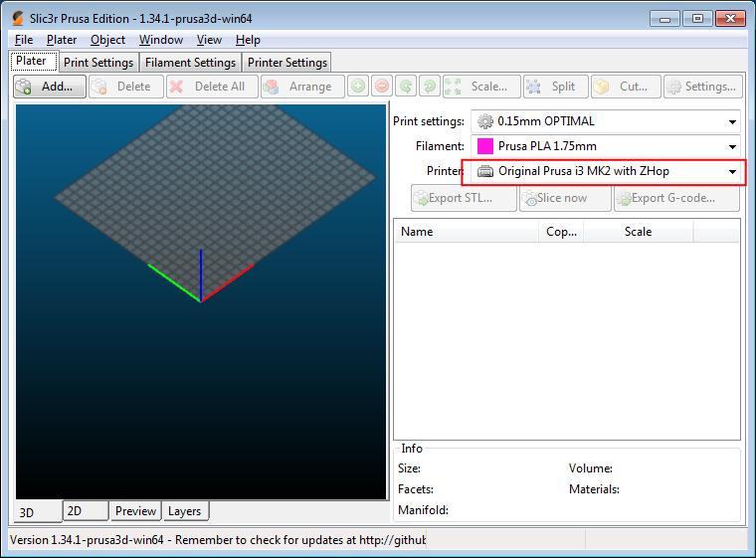
Task: Click the Cut... toolbar button
Action: 625,87
